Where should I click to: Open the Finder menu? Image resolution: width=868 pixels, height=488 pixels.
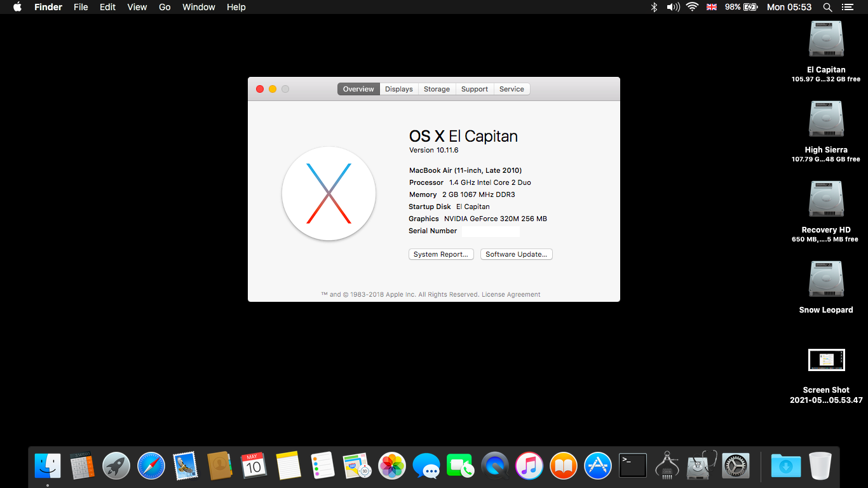click(x=48, y=7)
